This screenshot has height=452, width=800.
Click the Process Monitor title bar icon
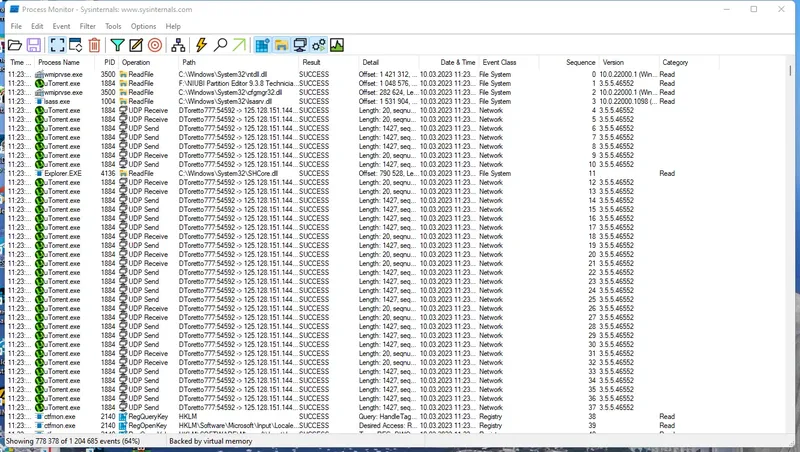(14, 9)
